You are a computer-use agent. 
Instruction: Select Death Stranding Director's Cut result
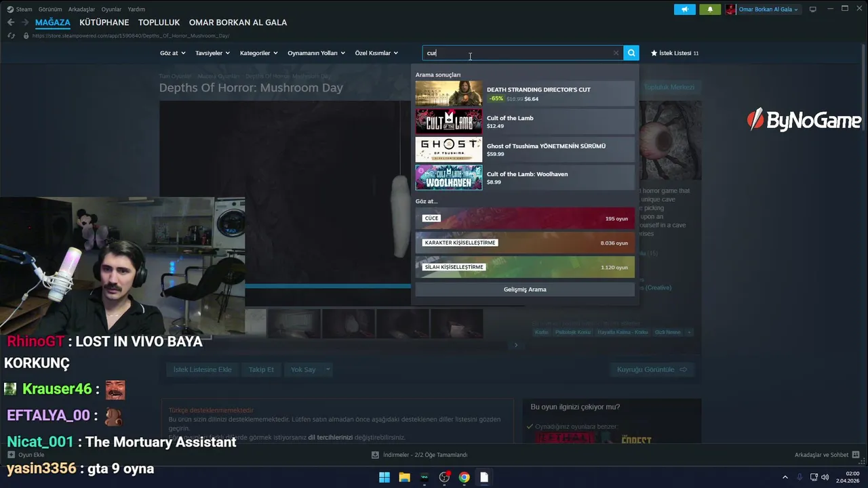tap(525, 94)
